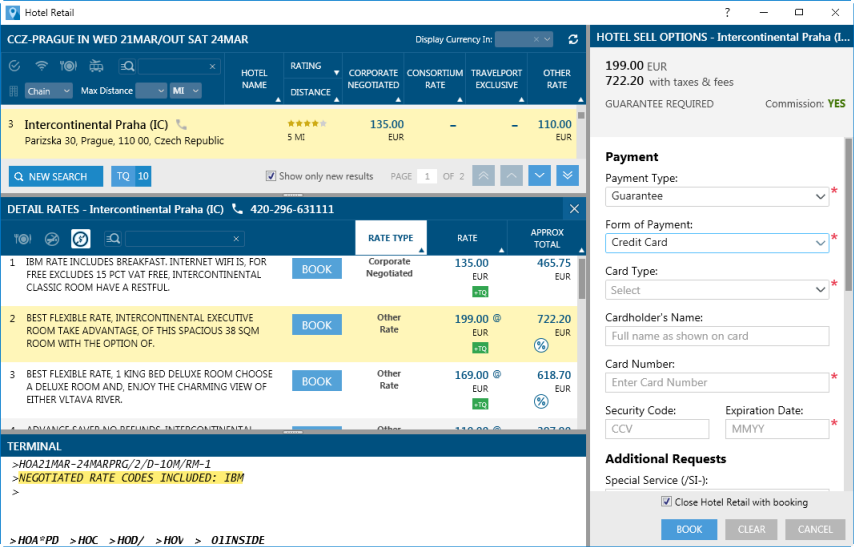Screen dimensions: 854x547
Task: Click the Card Number input field
Action: [717, 382]
